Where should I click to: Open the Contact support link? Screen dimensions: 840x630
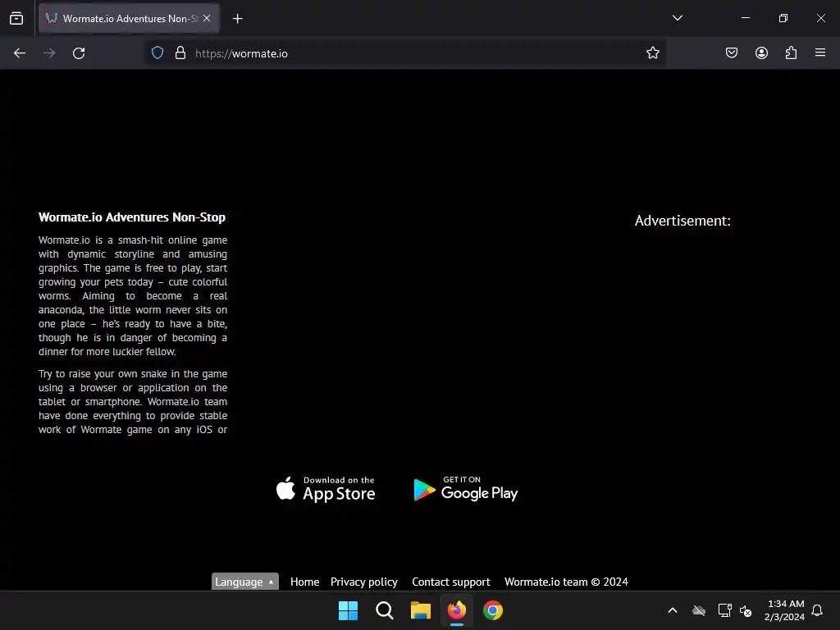(x=450, y=582)
